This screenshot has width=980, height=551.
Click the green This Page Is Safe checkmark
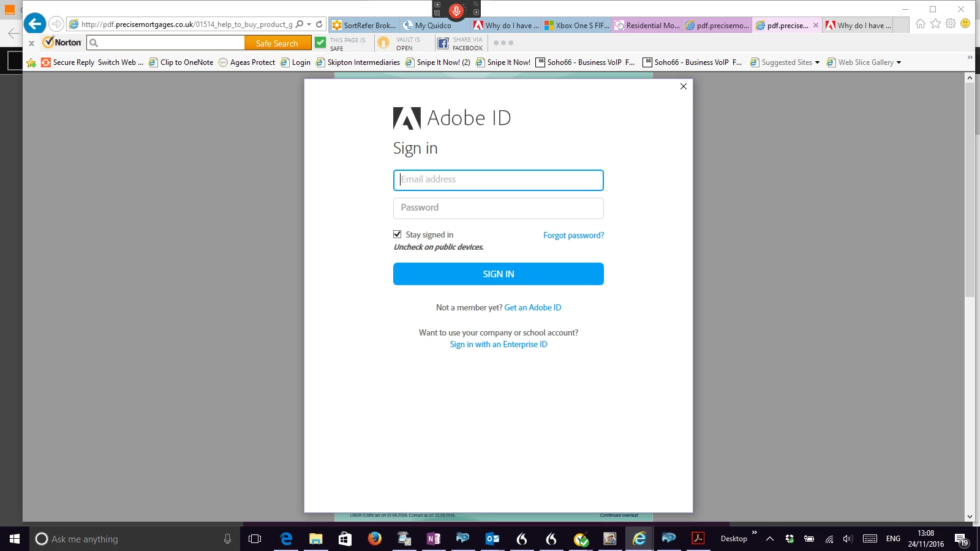pos(320,42)
